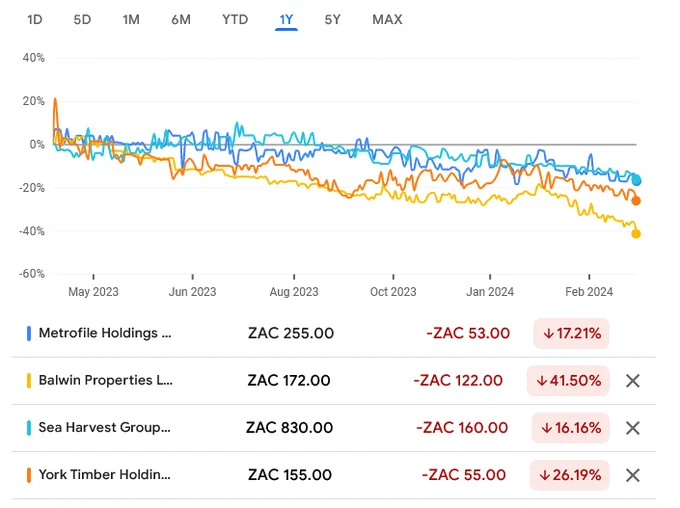Click the orange York Timber endpoint dot
This screenshot has width=680, height=508.
pos(636,201)
